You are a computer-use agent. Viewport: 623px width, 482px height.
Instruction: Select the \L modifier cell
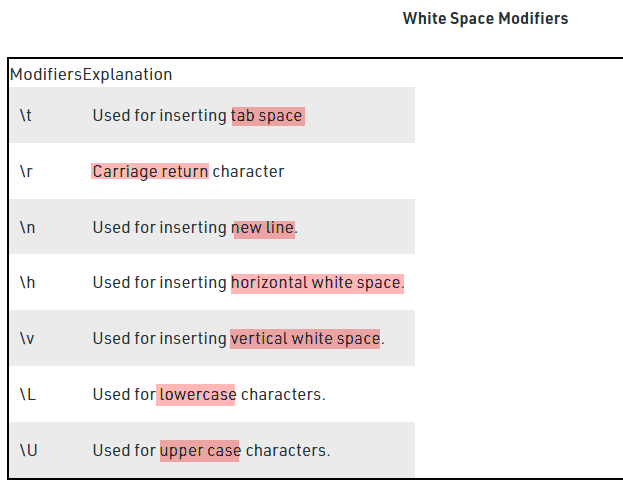coord(27,394)
